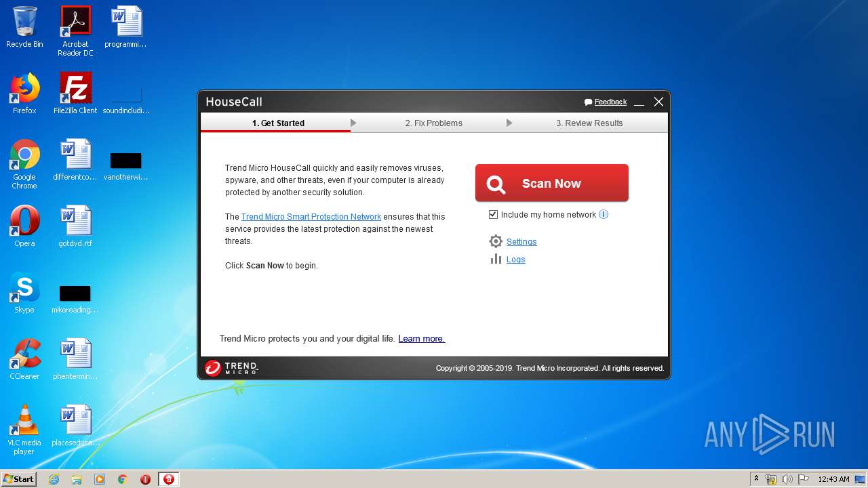Select the vanotherwi... desktop file

click(126, 166)
